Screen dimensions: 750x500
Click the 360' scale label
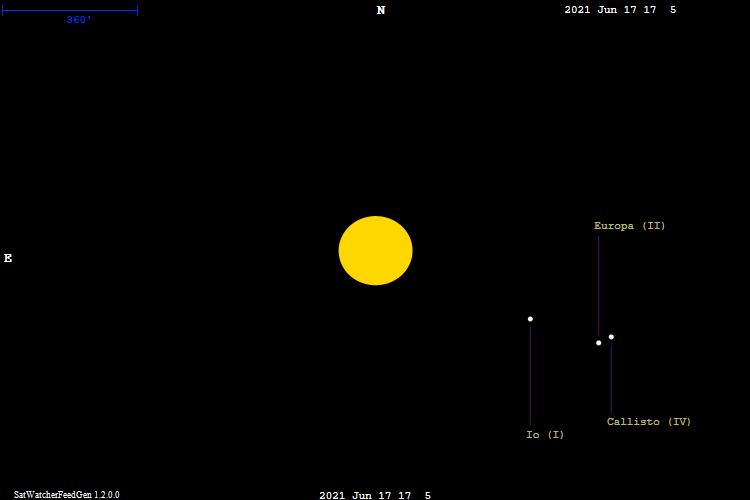click(x=79, y=20)
